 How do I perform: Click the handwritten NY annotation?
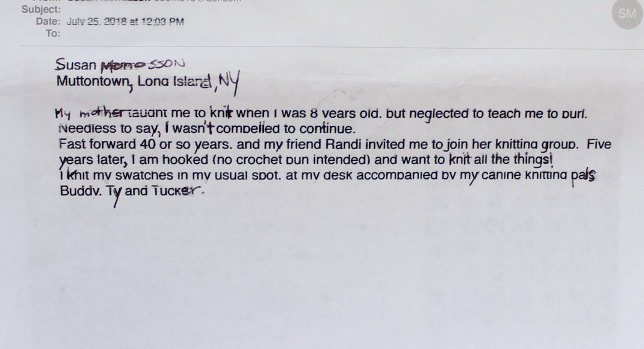coord(228,82)
